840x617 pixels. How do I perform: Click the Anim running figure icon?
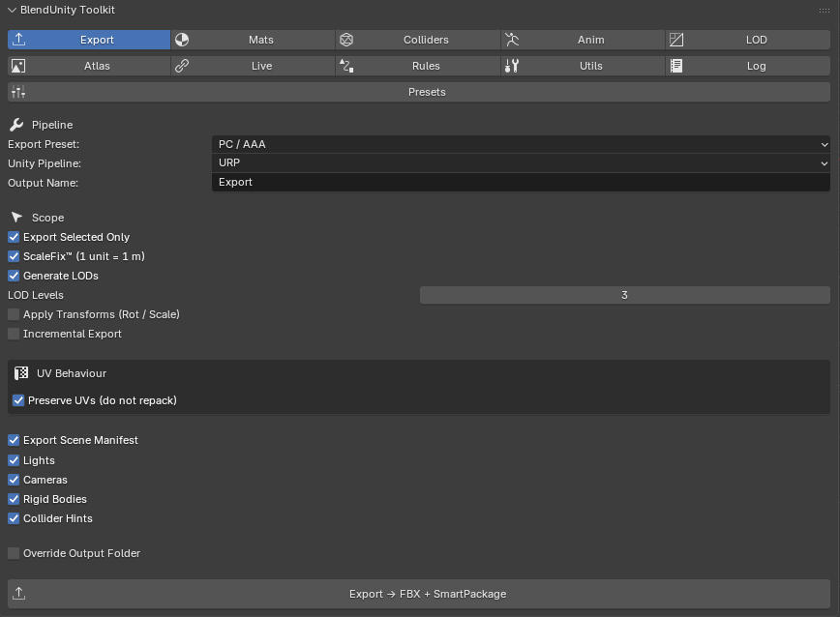tap(512, 40)
